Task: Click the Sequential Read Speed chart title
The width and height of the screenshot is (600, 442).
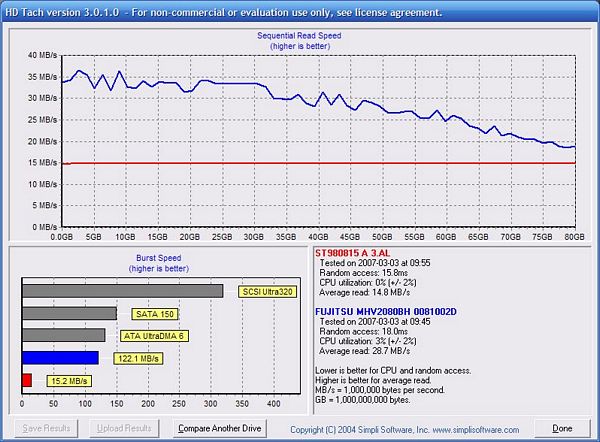Action: pos(299,36)
